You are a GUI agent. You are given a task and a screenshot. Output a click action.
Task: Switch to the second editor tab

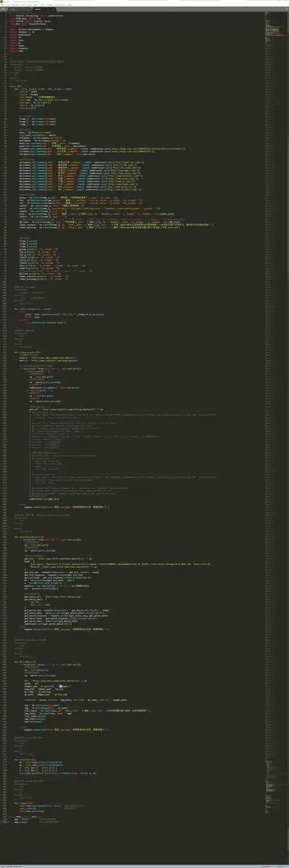pyautogui.click(x=43, y=10)
